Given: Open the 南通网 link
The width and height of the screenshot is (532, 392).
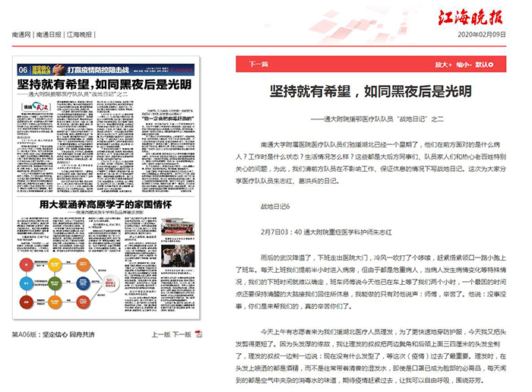Looking at the screenshot, I should [x=21, y=35].
